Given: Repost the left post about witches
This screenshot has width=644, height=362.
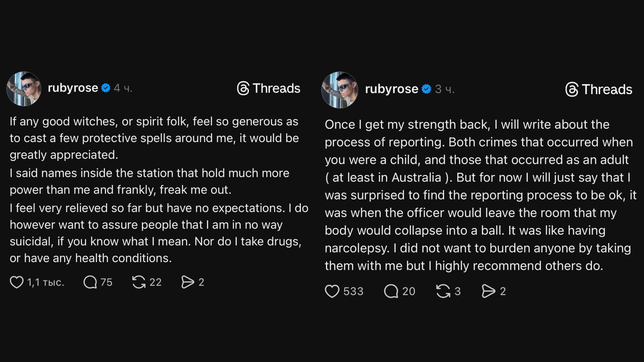Looking at the screenshot, I should tap(139, 282).
